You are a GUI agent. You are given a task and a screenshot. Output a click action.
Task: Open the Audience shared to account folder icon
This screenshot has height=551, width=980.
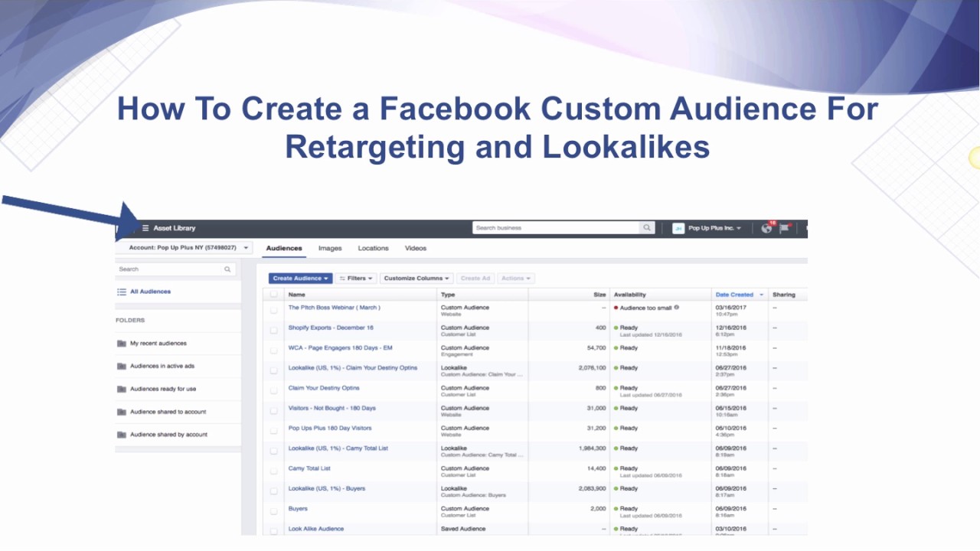click(121, 412)
